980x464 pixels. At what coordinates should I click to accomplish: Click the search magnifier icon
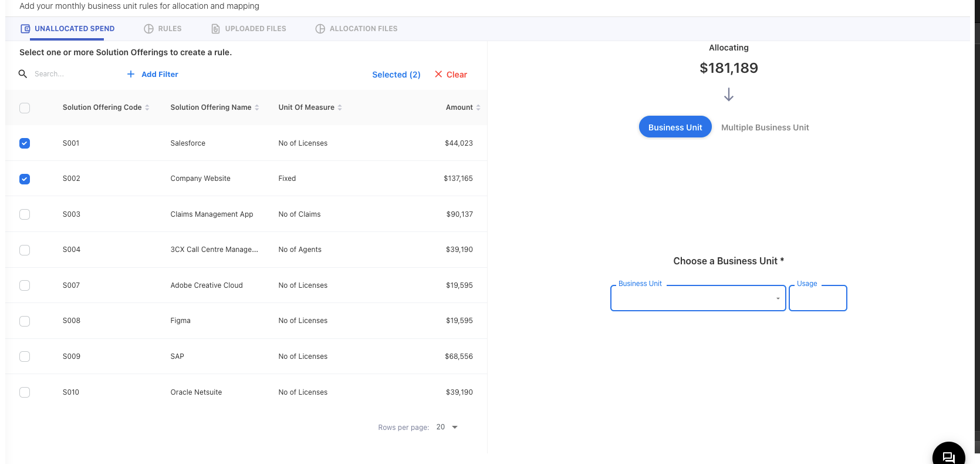[x=23, y=74]
